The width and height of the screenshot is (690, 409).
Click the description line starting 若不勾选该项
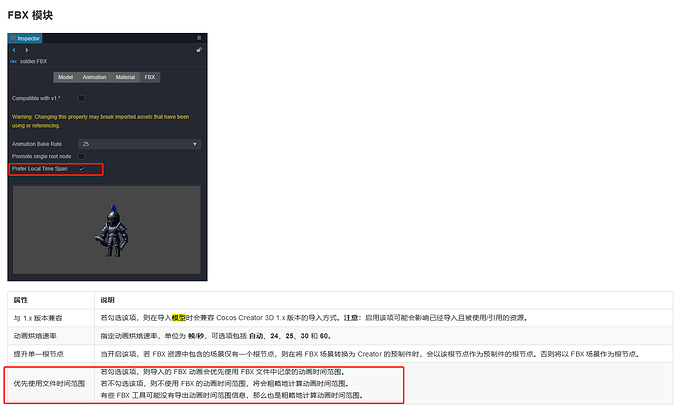point(225,383)
